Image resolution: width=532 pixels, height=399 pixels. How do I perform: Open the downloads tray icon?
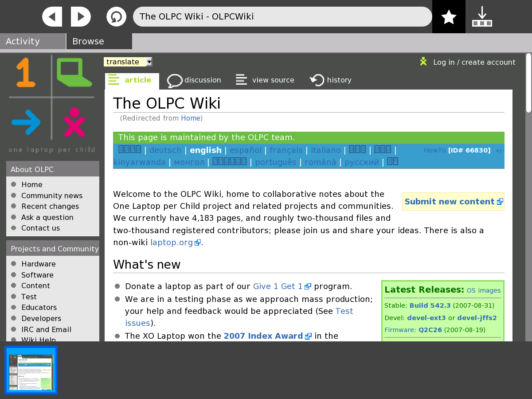point(482,17)
